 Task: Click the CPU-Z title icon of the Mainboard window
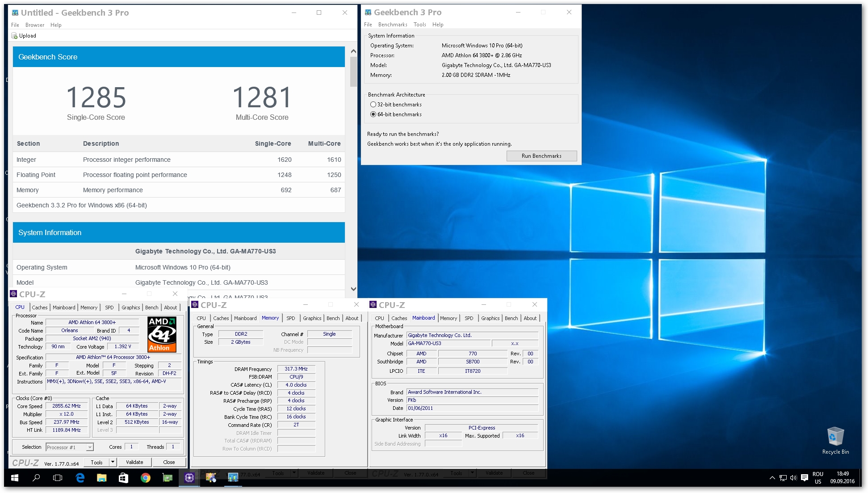373,304
